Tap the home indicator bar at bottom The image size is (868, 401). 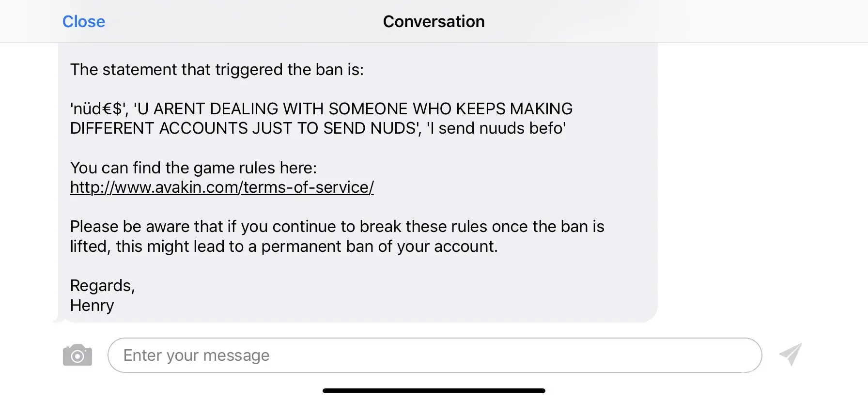(x=434, y=391)
